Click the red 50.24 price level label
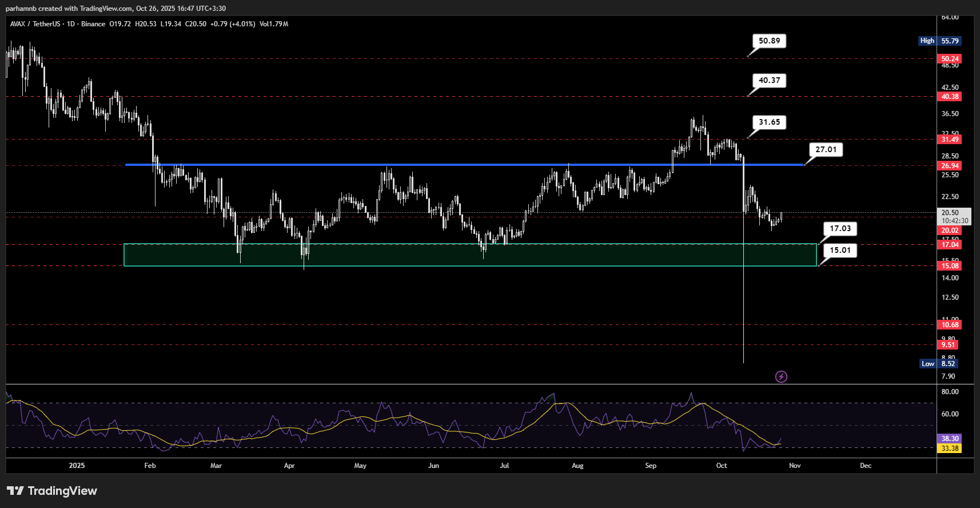The image size is (980, 508). [x=950, y=59]
